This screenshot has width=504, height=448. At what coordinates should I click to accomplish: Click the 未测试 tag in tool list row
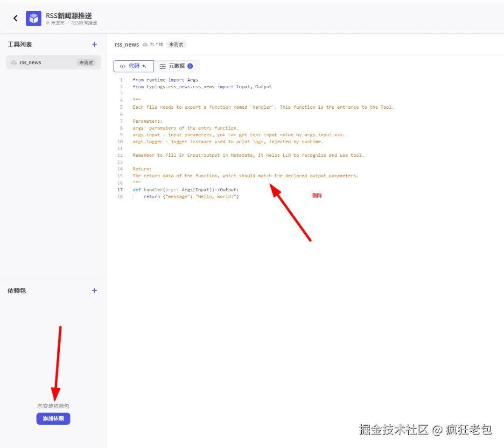click(86, 63)
